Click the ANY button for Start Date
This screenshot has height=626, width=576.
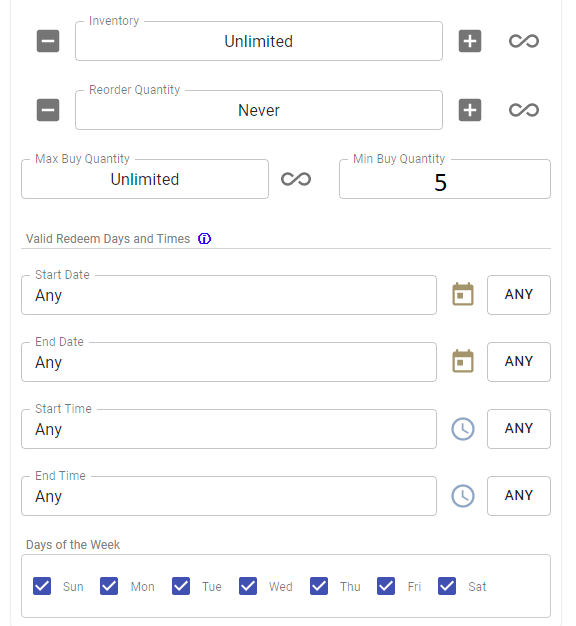point(519,295)
